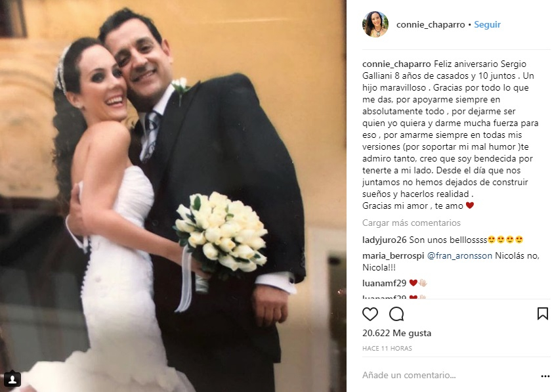The height and width of the screenshot is (392, 552).
Task: Click the red heart emoji in caption
Action: tap(469, 206)
